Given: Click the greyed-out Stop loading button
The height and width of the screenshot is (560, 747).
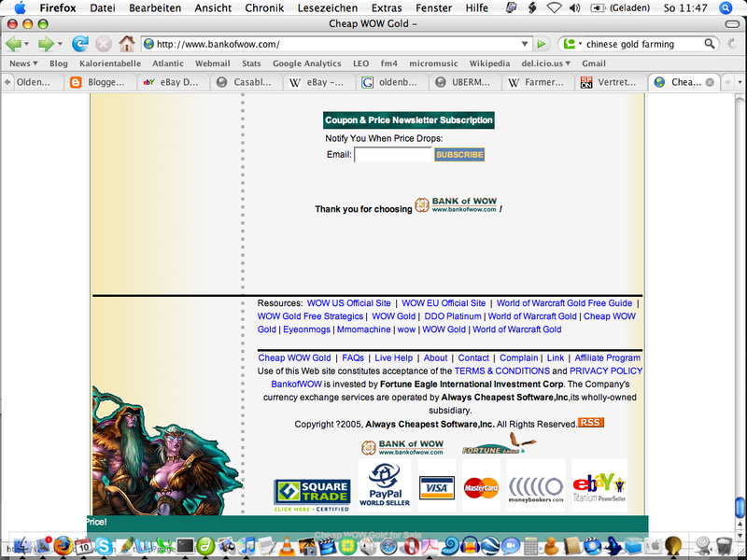Looking at the screenshot, I should click(x=103, y=44).
